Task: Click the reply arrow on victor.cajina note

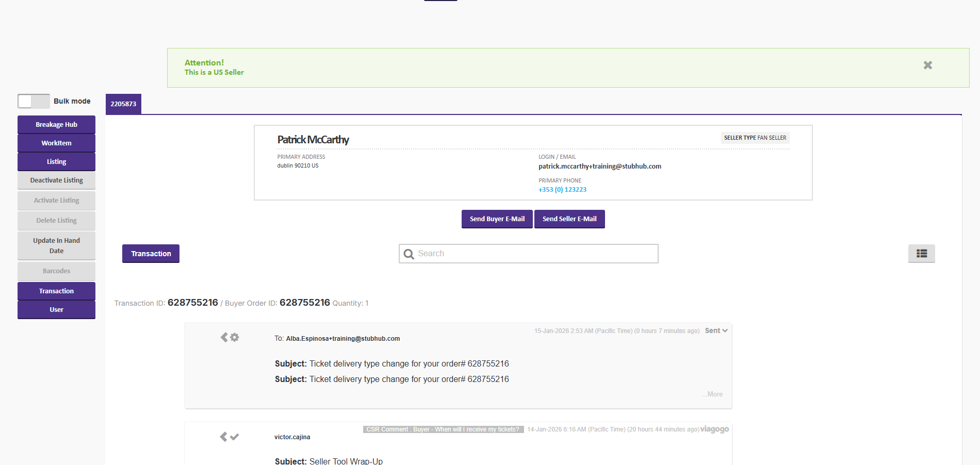Action: 223,437
